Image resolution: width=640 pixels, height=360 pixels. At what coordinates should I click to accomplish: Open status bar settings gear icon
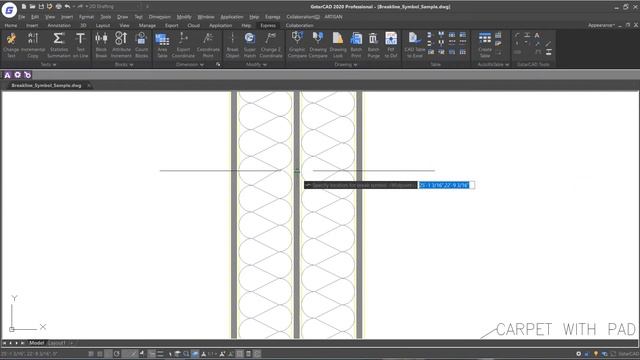point(578,354)
